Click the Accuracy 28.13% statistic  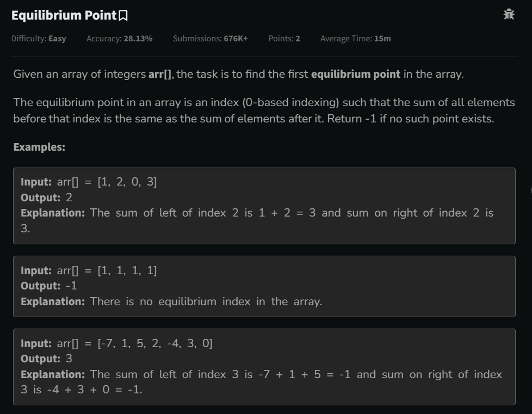coord(119,38)
